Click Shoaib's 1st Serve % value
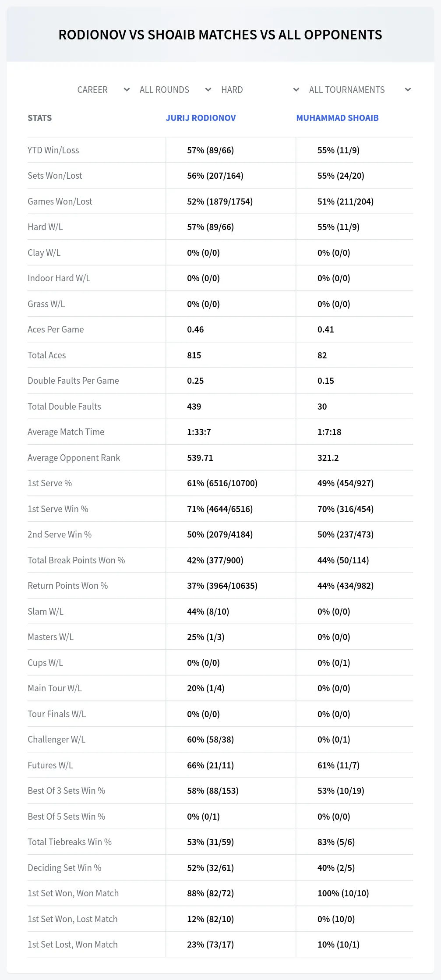 click(346, 483)
